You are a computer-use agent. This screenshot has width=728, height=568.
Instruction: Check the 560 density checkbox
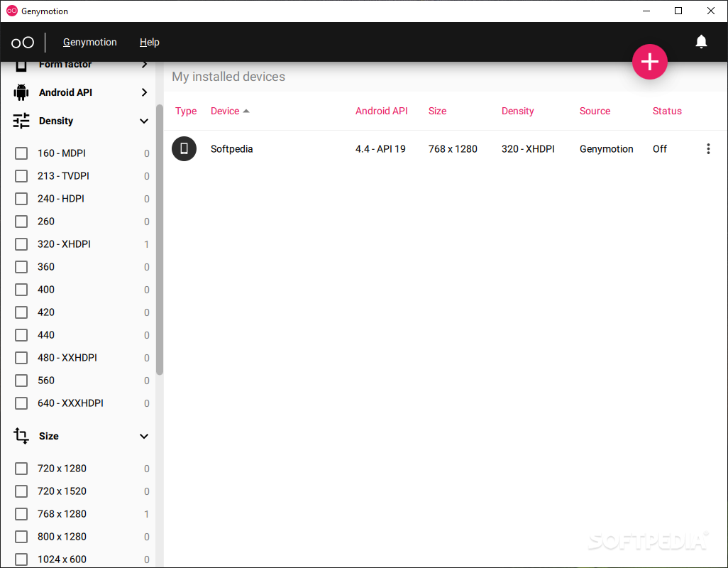(x=21, y=381)
